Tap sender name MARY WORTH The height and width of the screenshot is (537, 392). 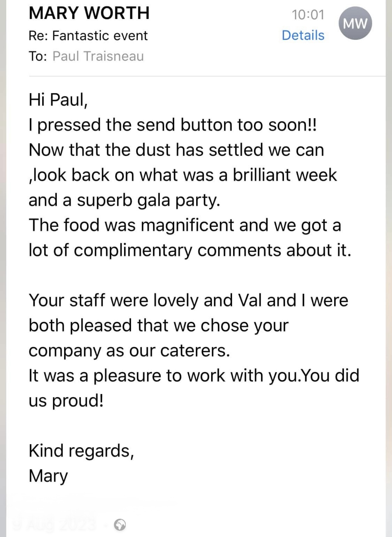89,13
